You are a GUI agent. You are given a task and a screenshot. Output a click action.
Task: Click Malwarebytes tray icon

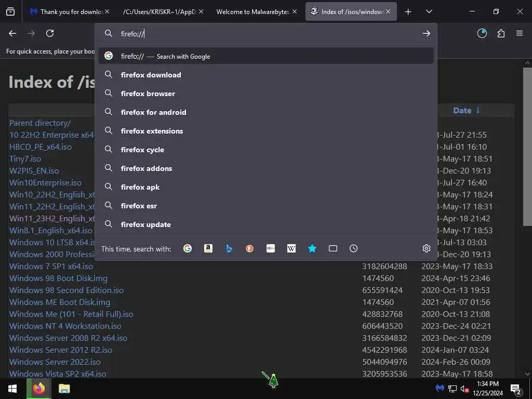[440, 388]
